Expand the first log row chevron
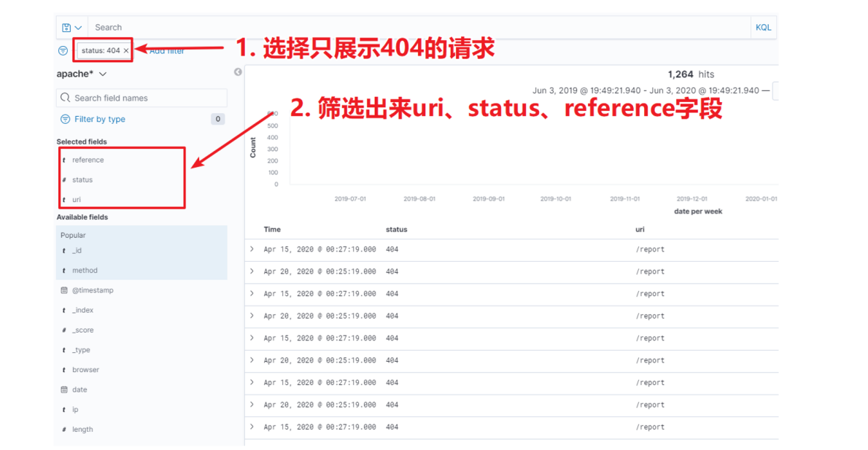The width and height of the screenshot is (868, 450). 252,249
